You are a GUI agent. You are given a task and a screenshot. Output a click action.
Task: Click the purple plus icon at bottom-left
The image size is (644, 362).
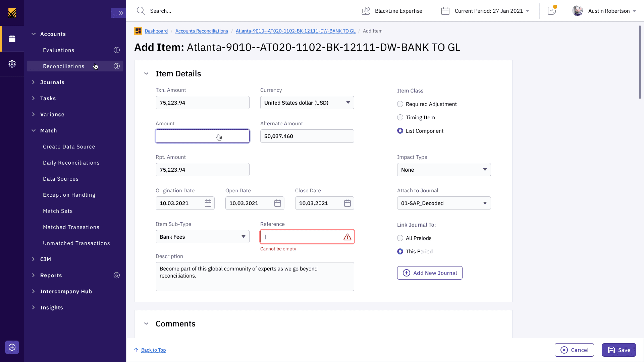(x=12, y=347)
